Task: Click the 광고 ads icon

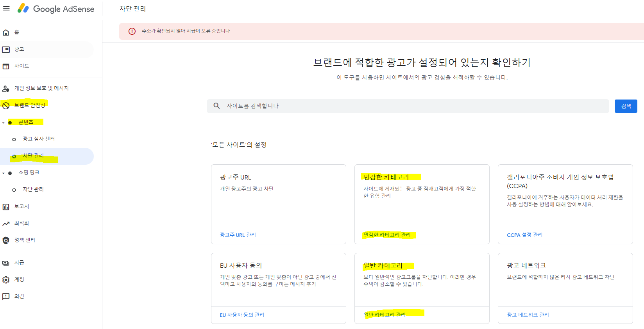Action: point(6,50)
